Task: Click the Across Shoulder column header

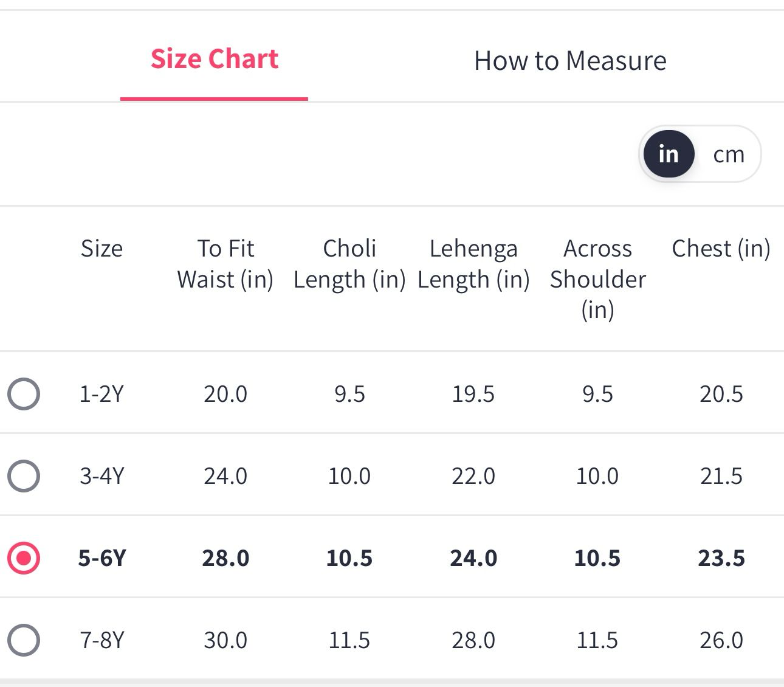Action: [x=597, y=278]
